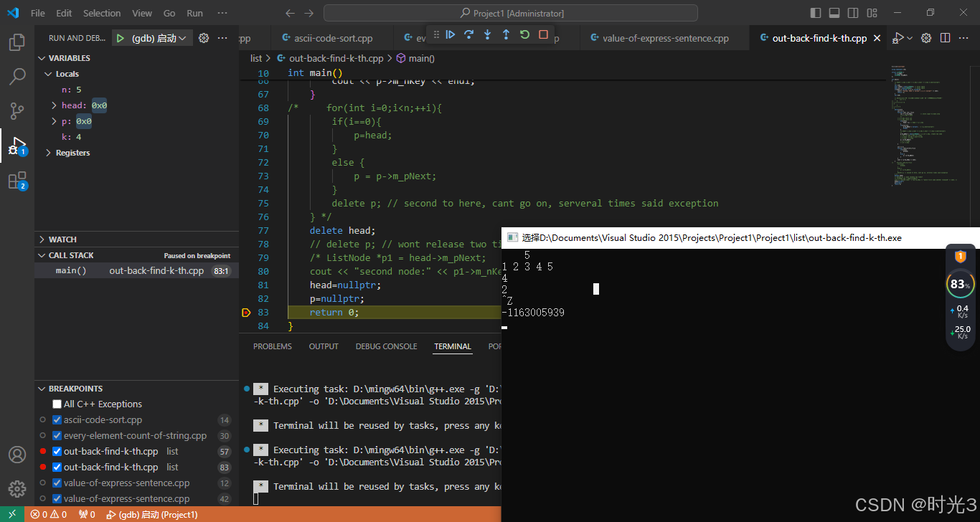Open editor More Actions ellipsis
Image resolution: width=980 pixels, height=522 pixels.
pyautogui.click(x=965, y=38)
